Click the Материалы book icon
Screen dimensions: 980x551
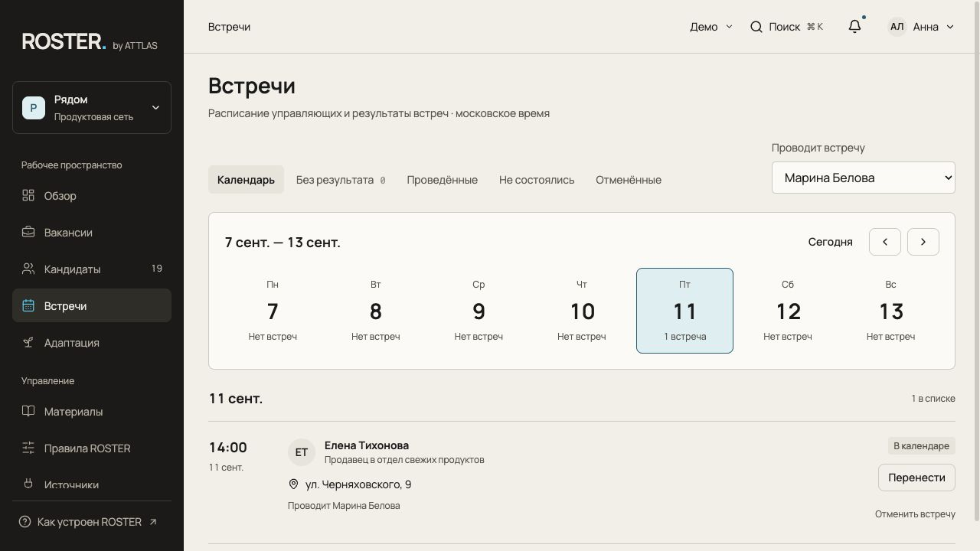pyautogui.click(x=28, y=411)
